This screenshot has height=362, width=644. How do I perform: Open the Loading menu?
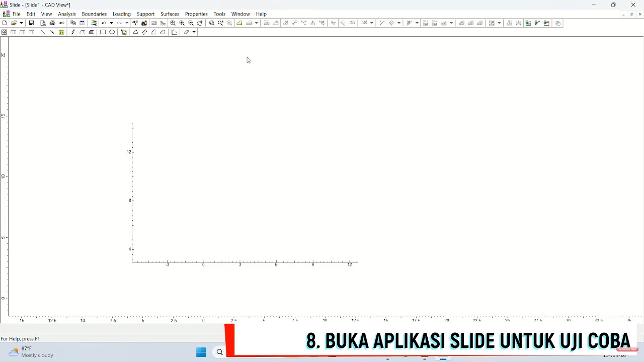coord(122,14)
